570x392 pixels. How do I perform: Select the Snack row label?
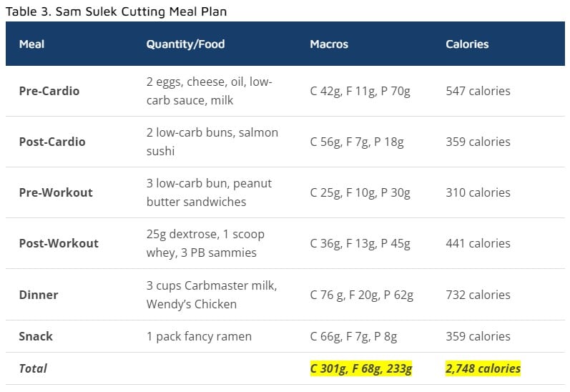coord(36,336)
